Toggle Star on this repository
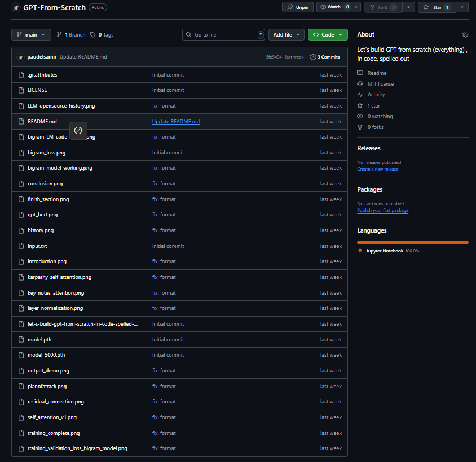Screen dimensions: 476x462 [437, 7]
